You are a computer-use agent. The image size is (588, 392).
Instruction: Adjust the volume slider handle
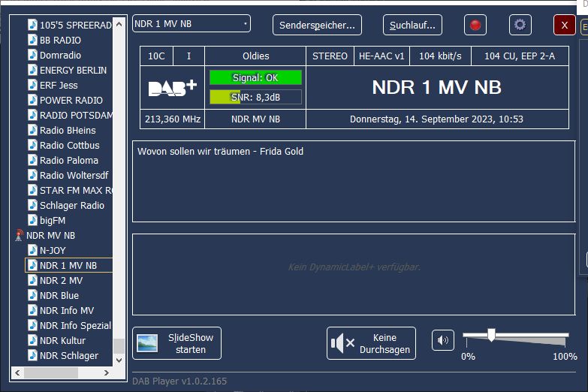(x=491, y=335)
